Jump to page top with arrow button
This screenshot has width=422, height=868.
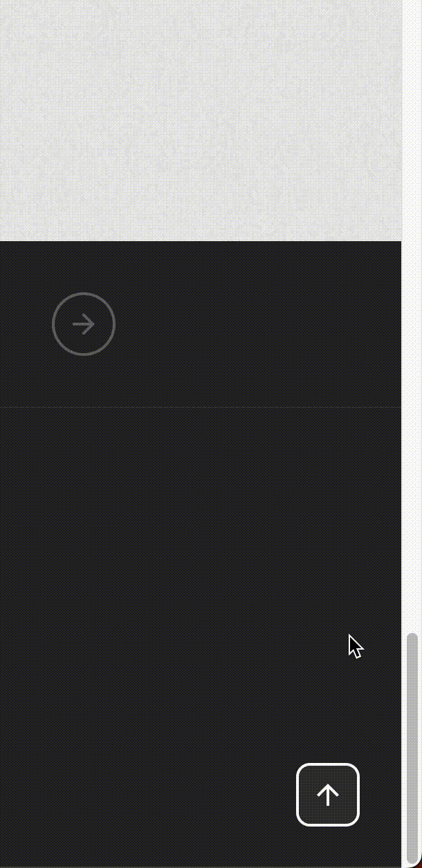[328, 795]
